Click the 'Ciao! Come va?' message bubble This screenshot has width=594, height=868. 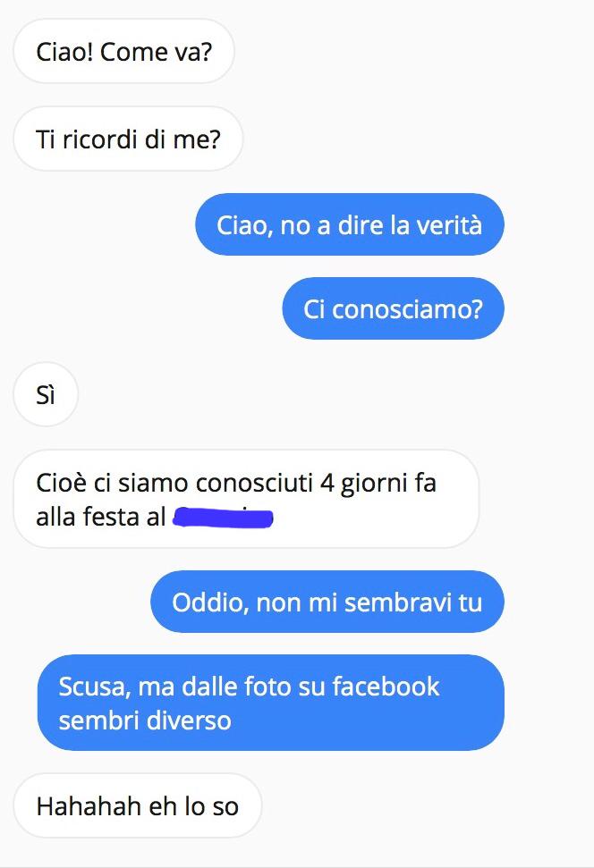coord(123,52)
